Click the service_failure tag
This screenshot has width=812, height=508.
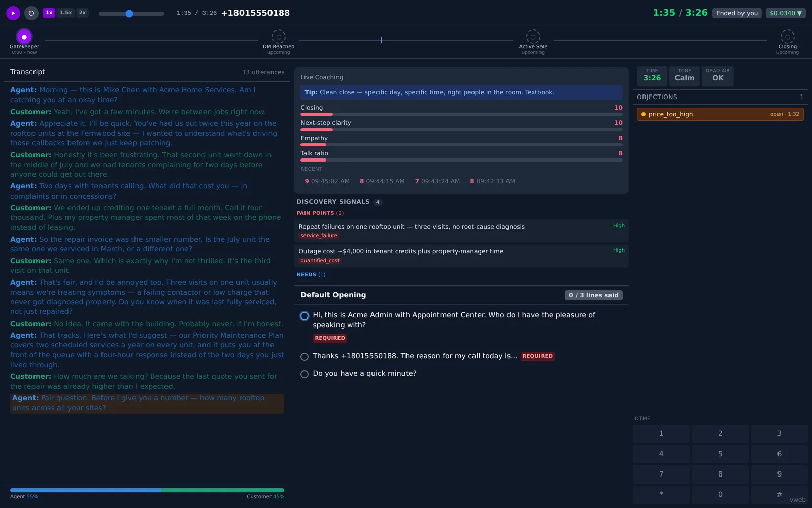point(319,236)
